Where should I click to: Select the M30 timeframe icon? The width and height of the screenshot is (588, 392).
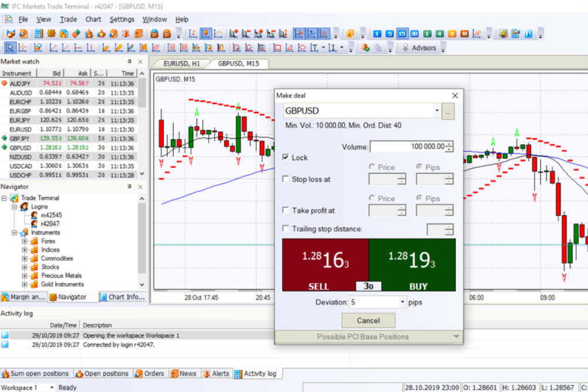pyautogui.click(x=415, y=34)
